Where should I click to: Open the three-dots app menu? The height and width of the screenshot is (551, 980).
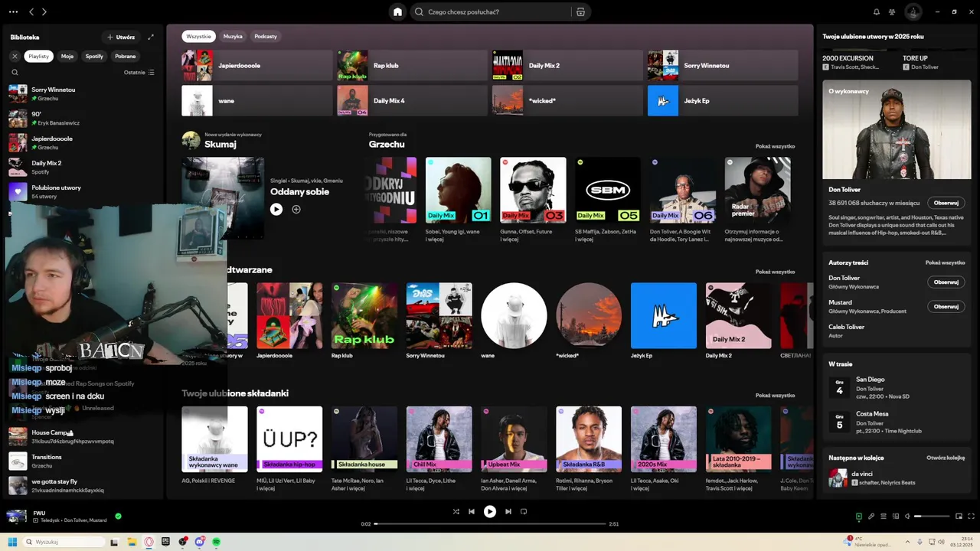[x=13, y=11]
